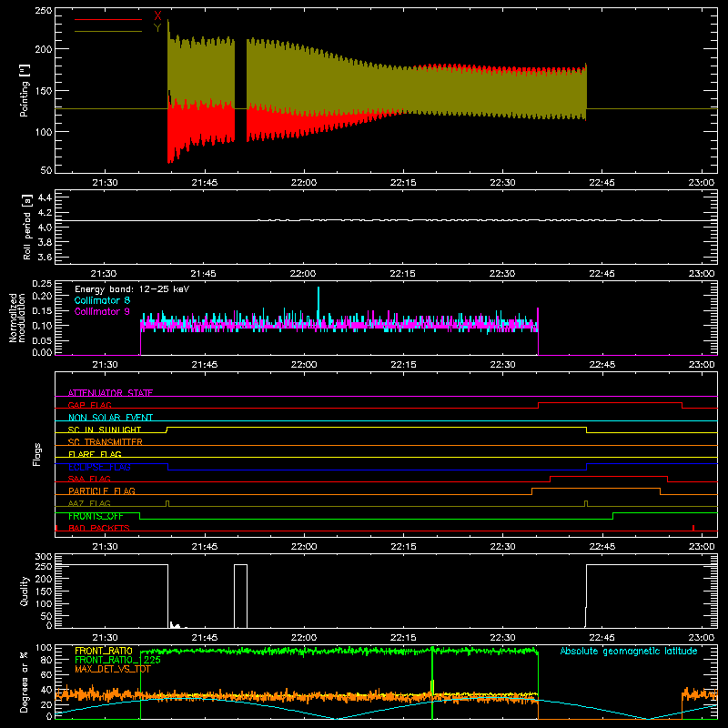The image size is (728, 728).
Task: Click the '22:00' time label under Pointing plot
Action: coord(304,183)
